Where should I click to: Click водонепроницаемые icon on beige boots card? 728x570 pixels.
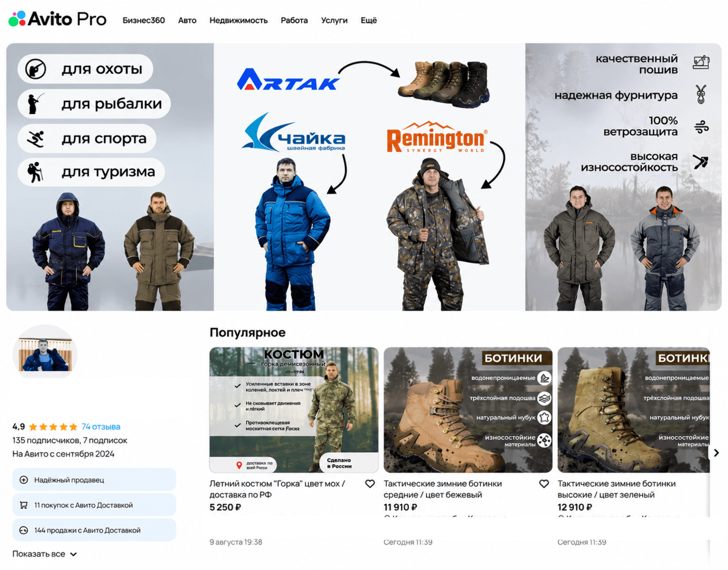[544, 378]
